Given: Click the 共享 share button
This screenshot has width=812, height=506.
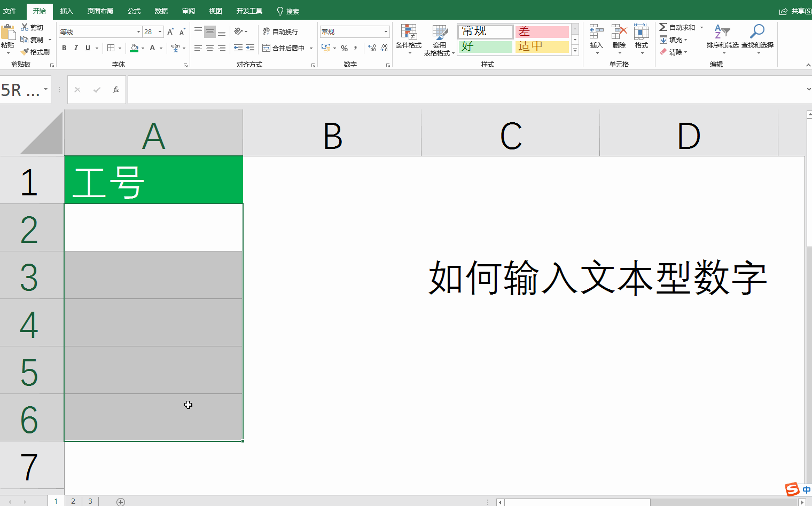Looking at the screenshot, I should coord(795,11).
